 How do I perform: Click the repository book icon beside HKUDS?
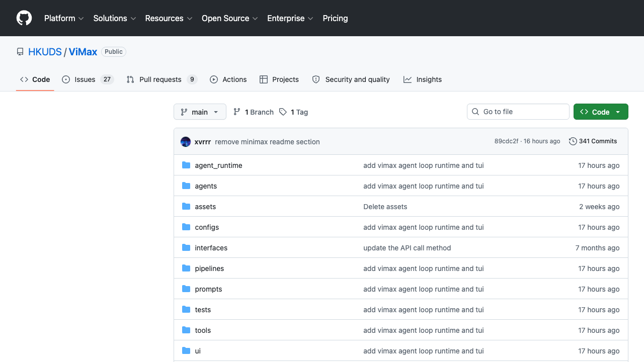(20, 52)
